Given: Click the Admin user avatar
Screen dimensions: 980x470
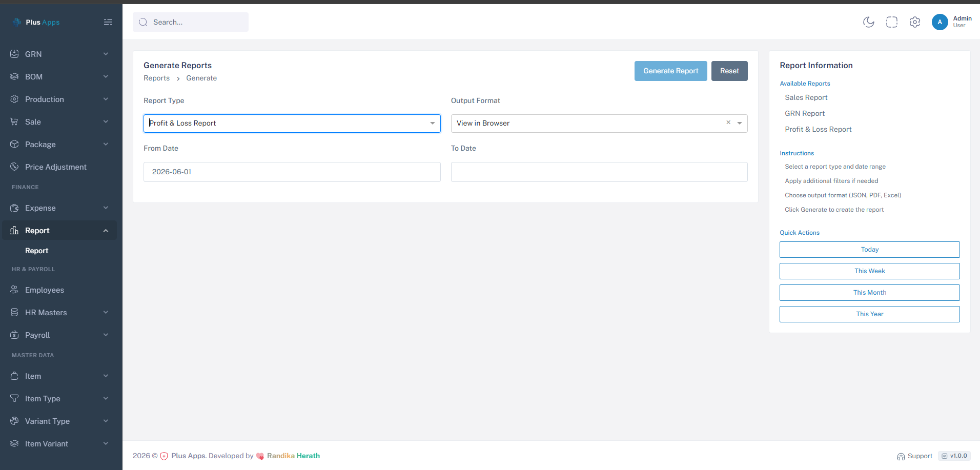Looking at the screenshot, I should tap(940, 22).
